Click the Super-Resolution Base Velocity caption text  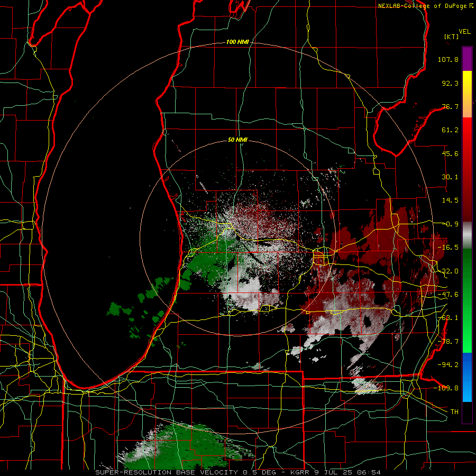pos(238,472)
